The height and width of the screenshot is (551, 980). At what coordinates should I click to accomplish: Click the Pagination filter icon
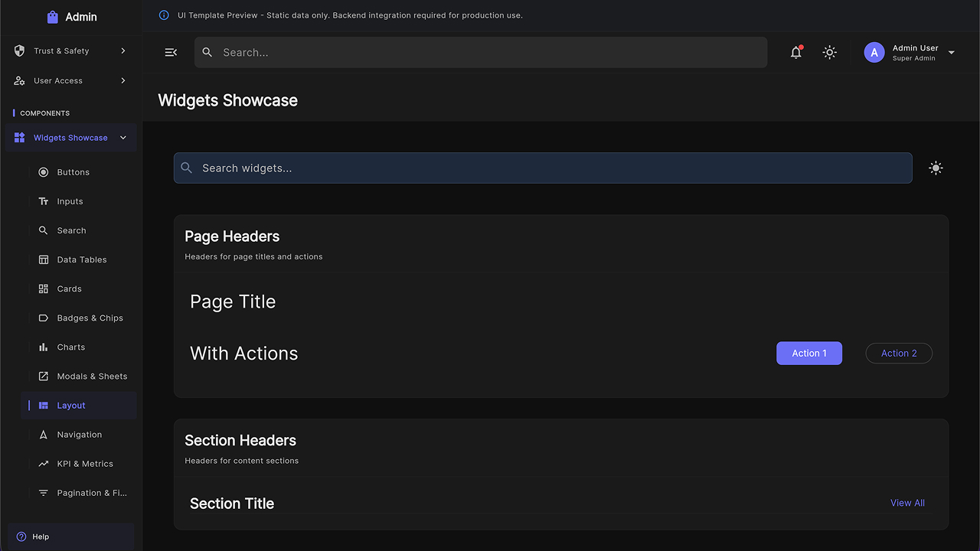[43, 493]
